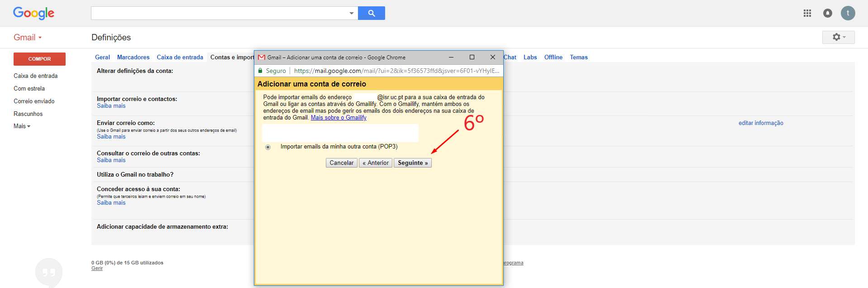Open the settings gear menu

839,37
